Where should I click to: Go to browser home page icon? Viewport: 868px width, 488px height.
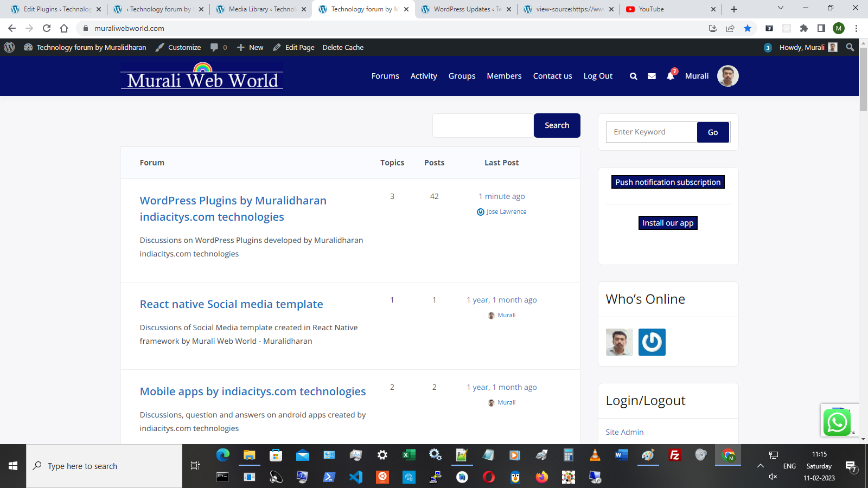(x=64, y=28)
